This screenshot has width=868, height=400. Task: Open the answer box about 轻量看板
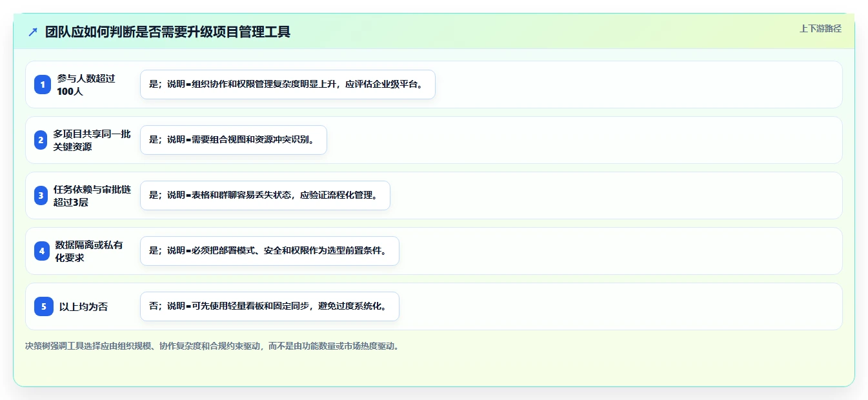(x=270, y=306)
